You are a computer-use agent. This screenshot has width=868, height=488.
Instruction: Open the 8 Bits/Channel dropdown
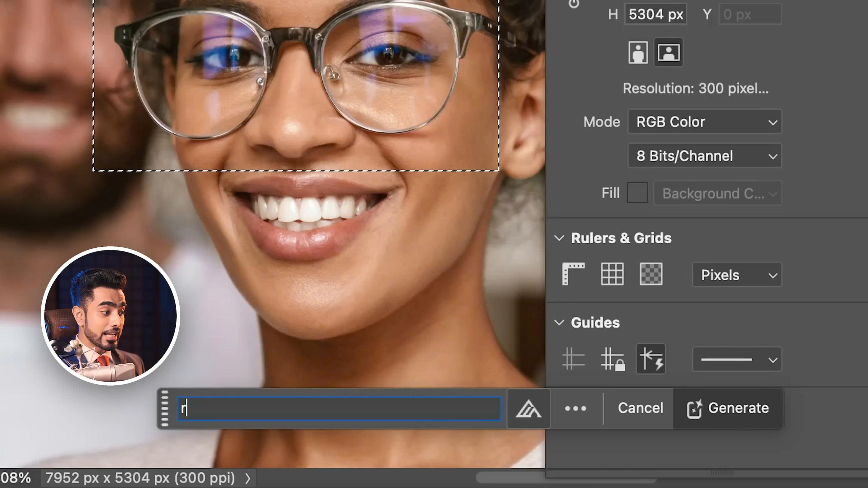[705, 156]
